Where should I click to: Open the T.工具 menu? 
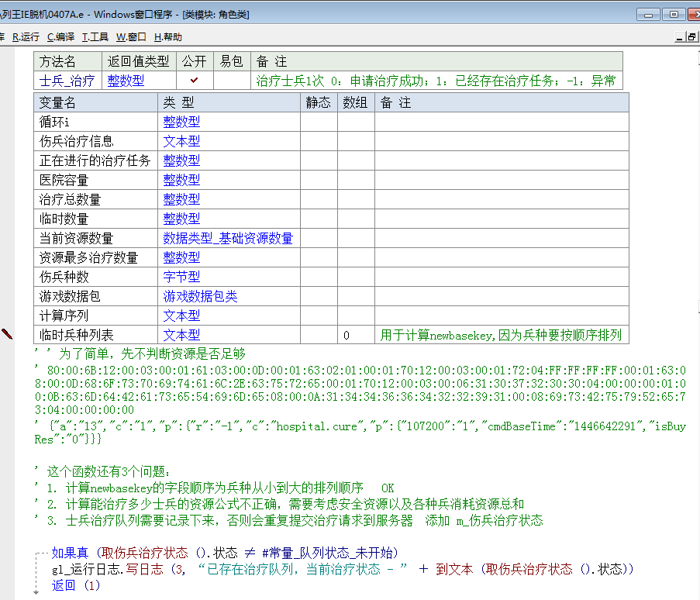95,36
